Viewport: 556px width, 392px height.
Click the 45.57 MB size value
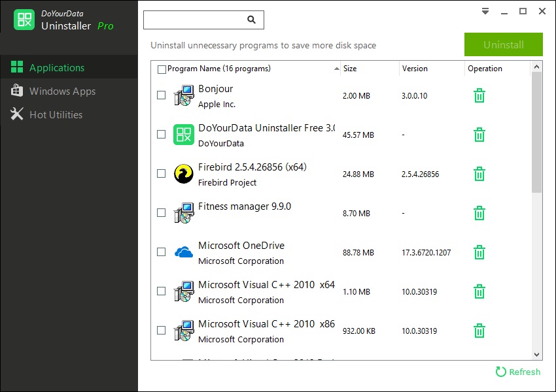[358, 135]
